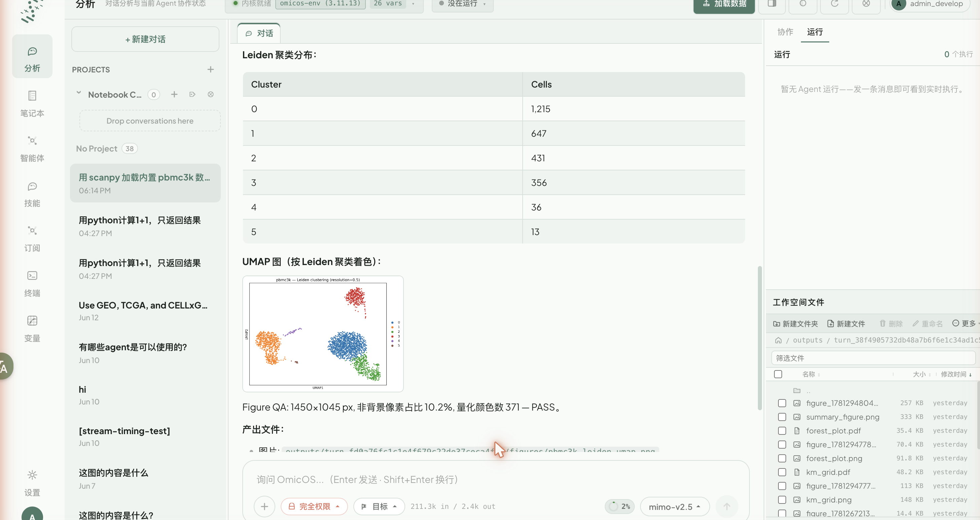The height and width of the screenshot is (520, 980).
Task: Check the box for figure_1781294777... file
Action: [x=782, y=486]
